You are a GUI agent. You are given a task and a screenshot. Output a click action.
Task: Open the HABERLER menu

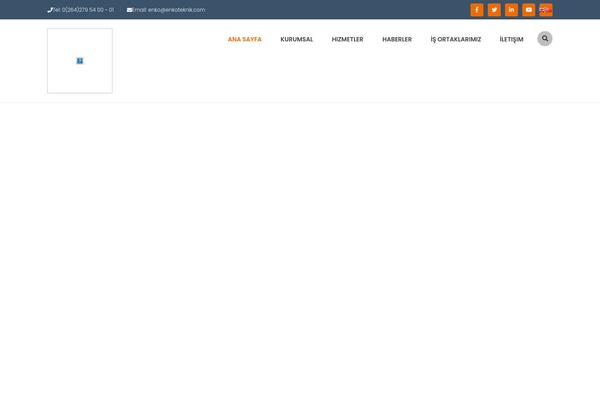click(397, 39)
